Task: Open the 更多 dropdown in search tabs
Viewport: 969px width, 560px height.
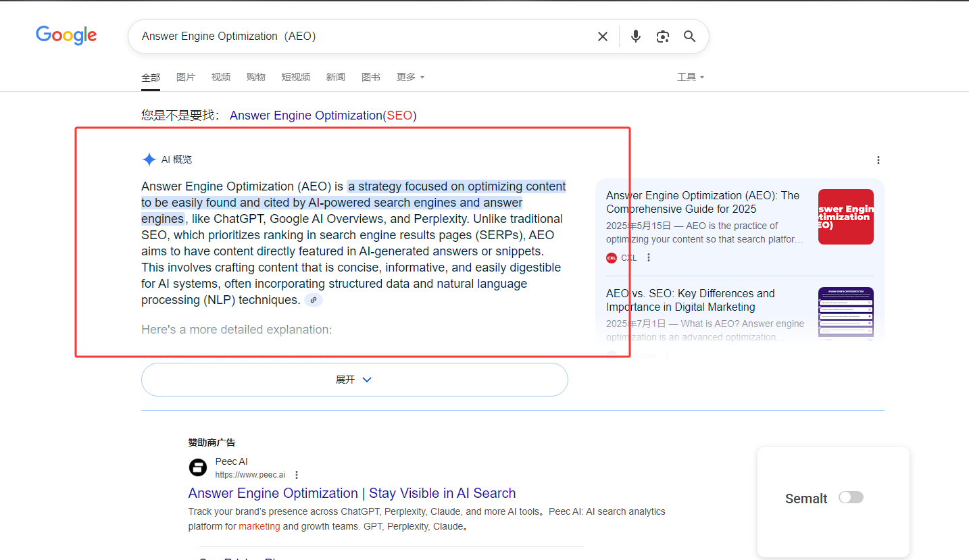Action: point(410,77)
